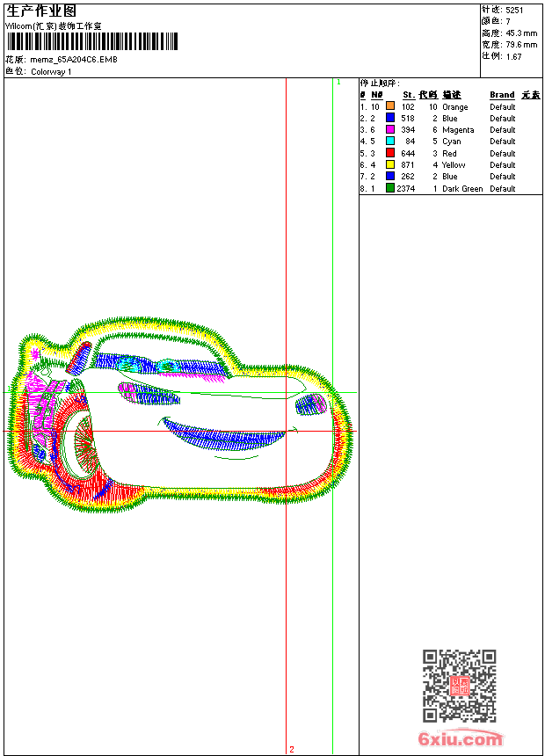Click the 描述 column header

(x=452, y=95)
